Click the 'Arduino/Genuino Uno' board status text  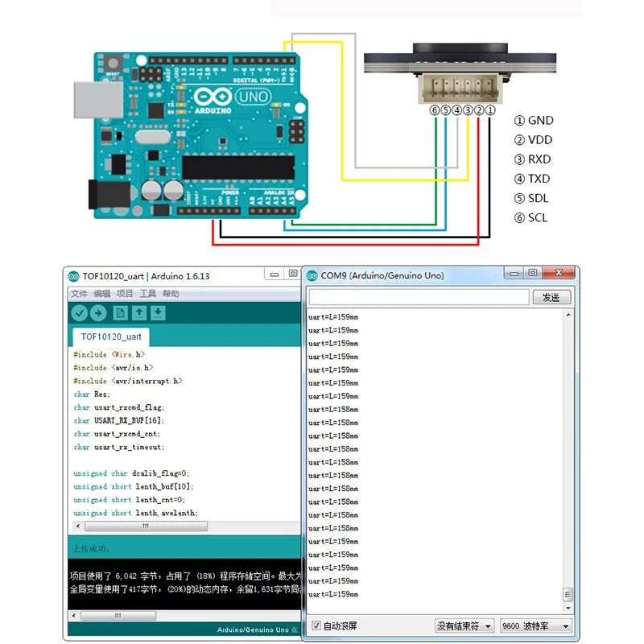click(253, 630)
